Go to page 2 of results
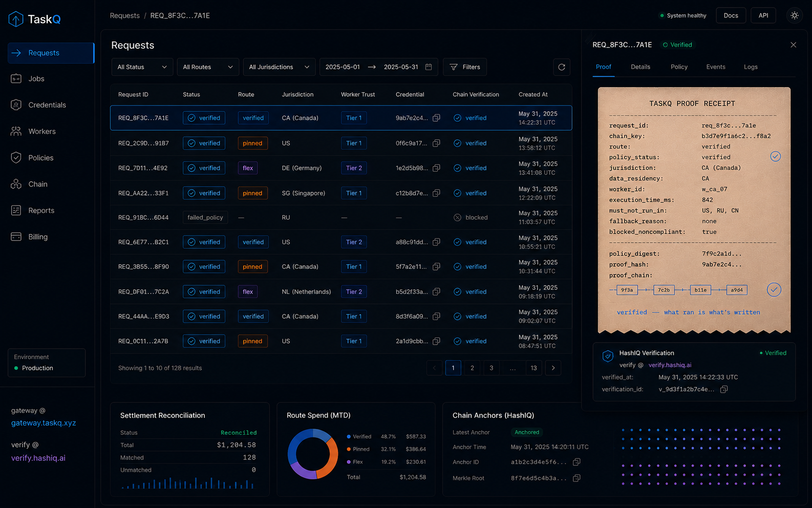 [472, 368]
